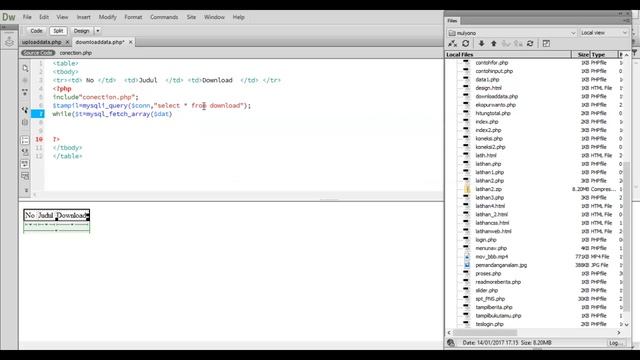Click the Judul cell in Design view
The image size is (640, 360).
pyautogui.click(x=45, y=215)
